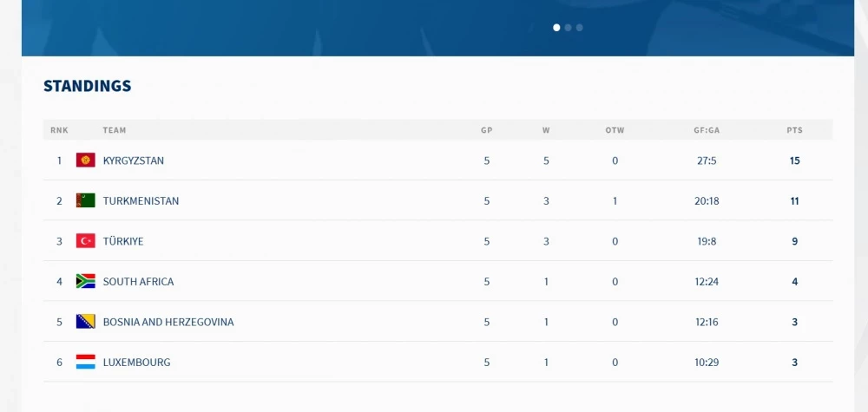The image size is (868, 412).
Task: Click the Bosnia and Herzegovina flag
Action: tap(86, 322)
